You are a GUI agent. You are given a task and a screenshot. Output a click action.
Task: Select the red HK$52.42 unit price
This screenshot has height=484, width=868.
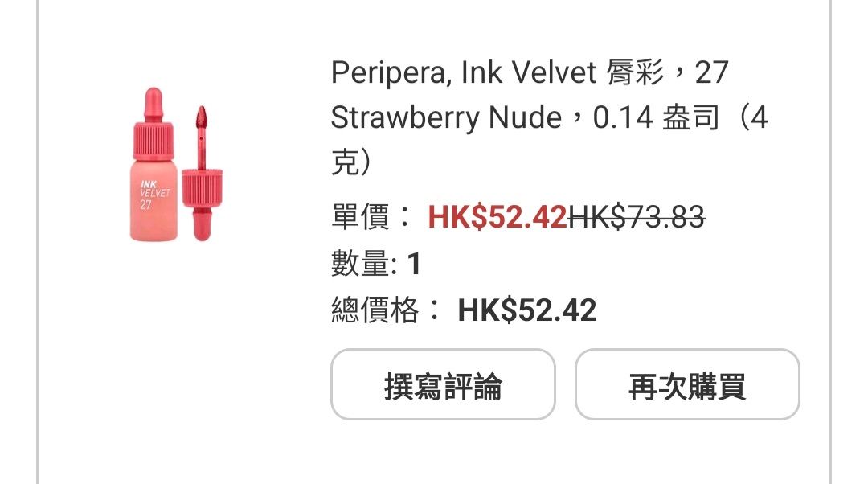pyautogui.click(x=497, y=217)
